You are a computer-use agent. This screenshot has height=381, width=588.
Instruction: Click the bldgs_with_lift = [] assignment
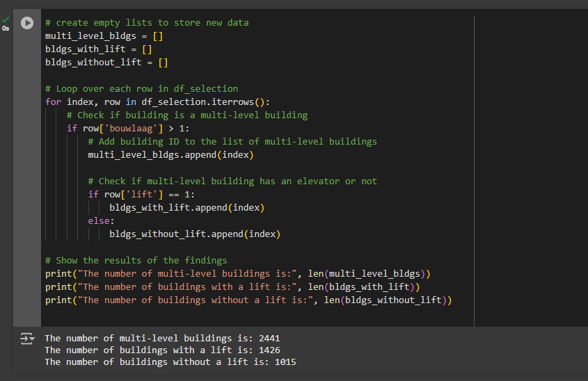tap(98, 49)
